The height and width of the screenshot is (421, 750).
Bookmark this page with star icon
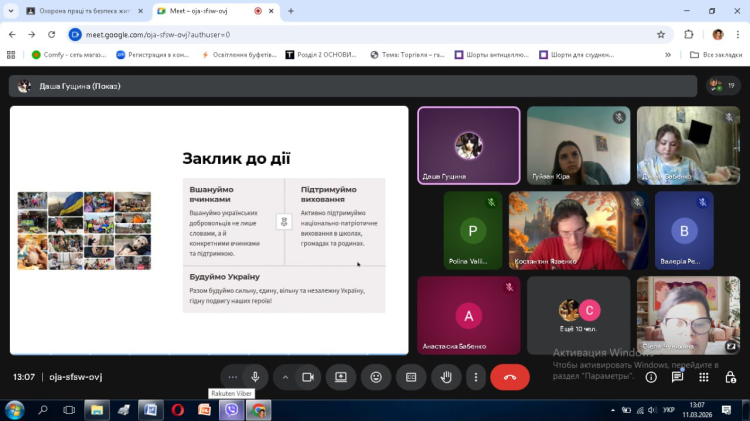coord(661,34)
